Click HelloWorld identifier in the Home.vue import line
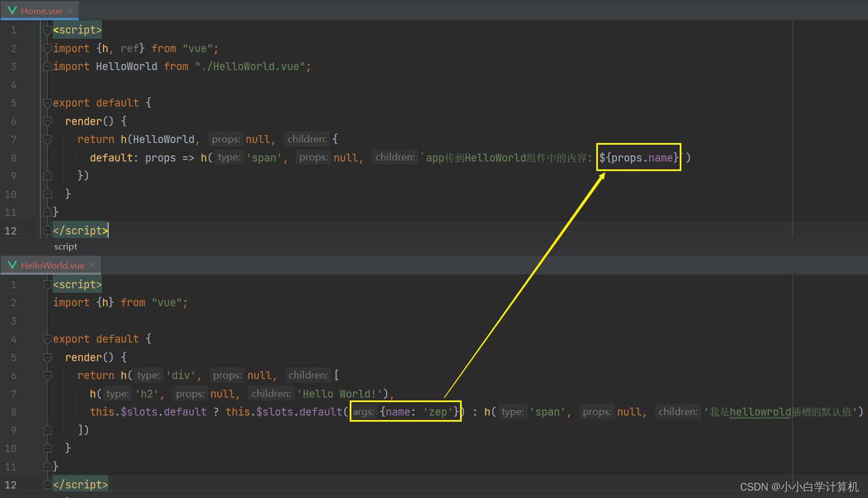Viewport: 868px width, 498px height. click(127, 67)
